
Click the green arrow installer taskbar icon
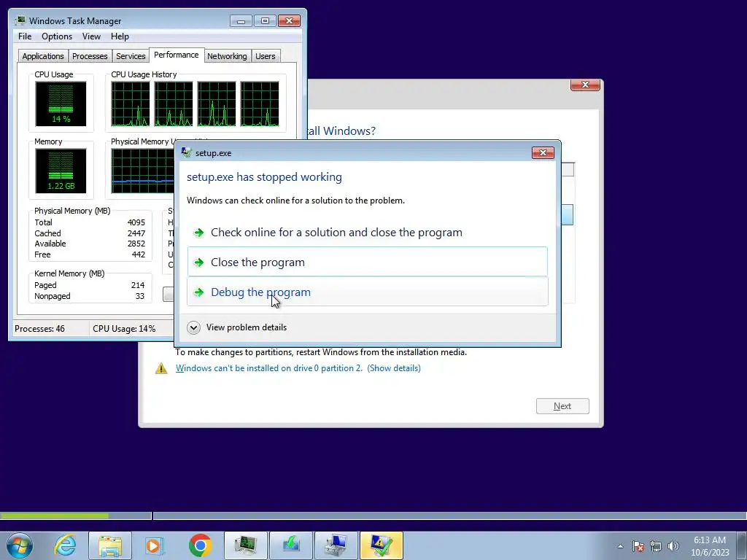291,545
